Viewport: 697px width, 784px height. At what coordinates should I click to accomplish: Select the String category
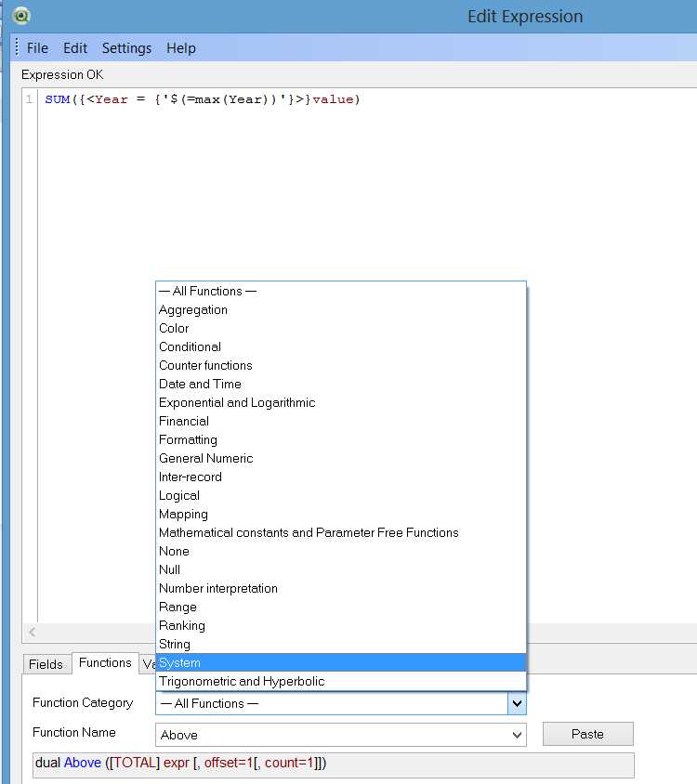point(341,644)
